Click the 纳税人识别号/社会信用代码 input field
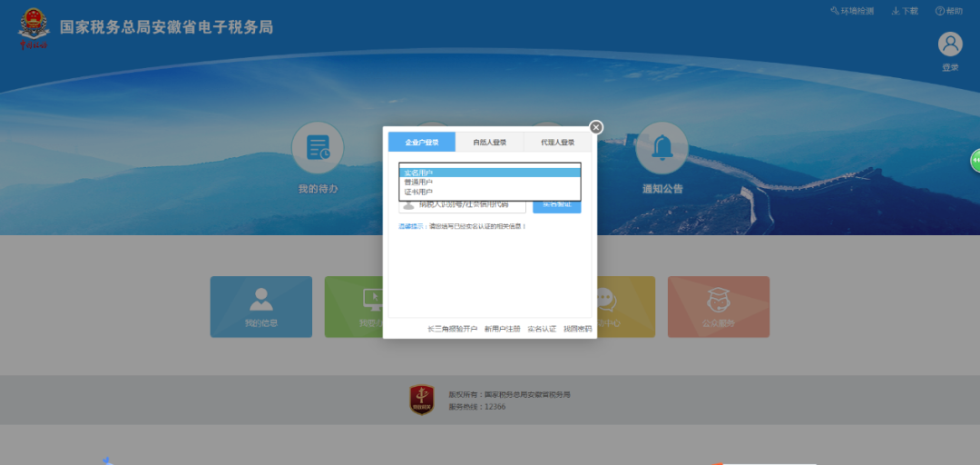 click(x=463, y=204)
